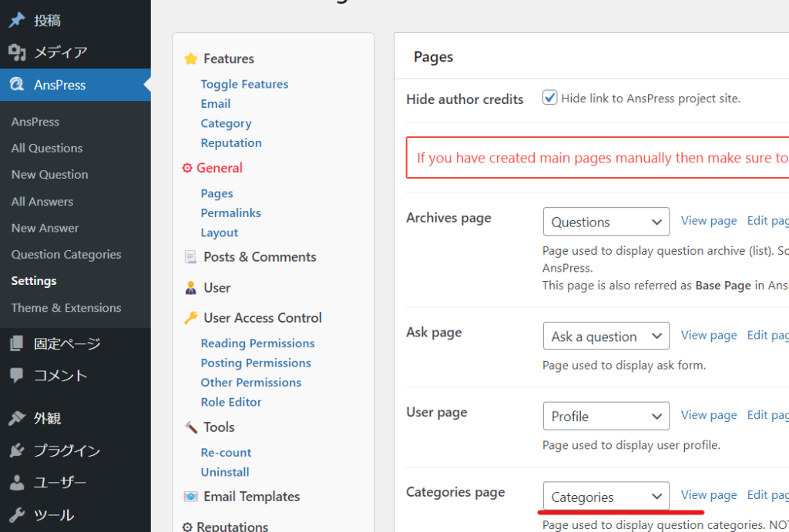Open Question Categories in AnsPress submenu
The width and height of the screenshot is (789, 532).
tap(66, 255)
